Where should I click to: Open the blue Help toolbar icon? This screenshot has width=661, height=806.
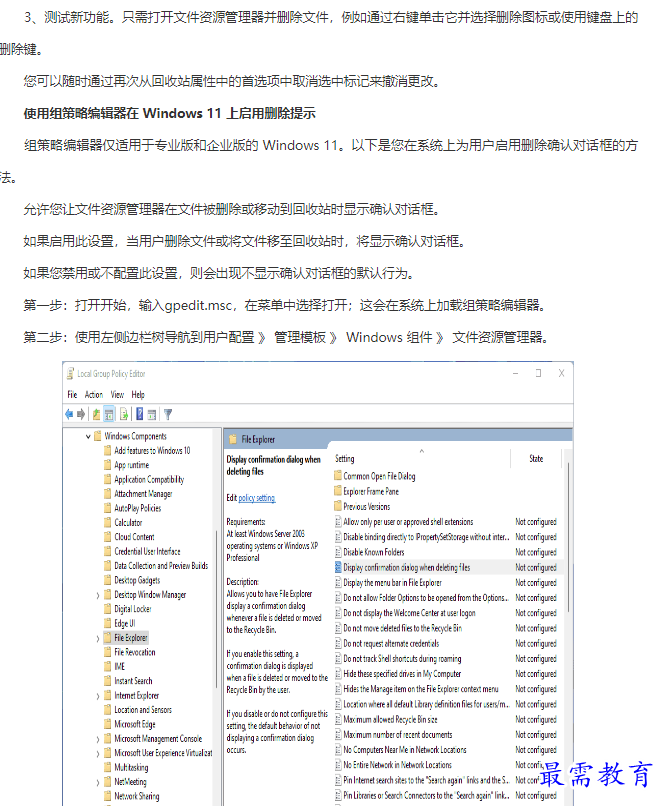click(x=139, y=414)
